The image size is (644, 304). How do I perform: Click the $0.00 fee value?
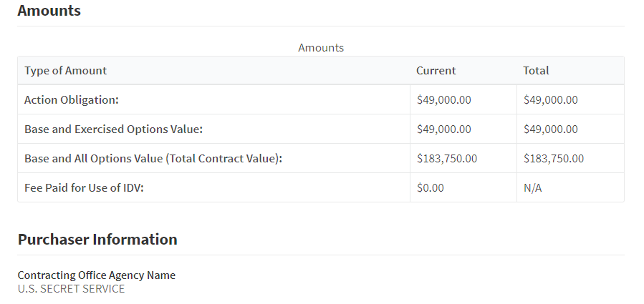tap(430, 188)
